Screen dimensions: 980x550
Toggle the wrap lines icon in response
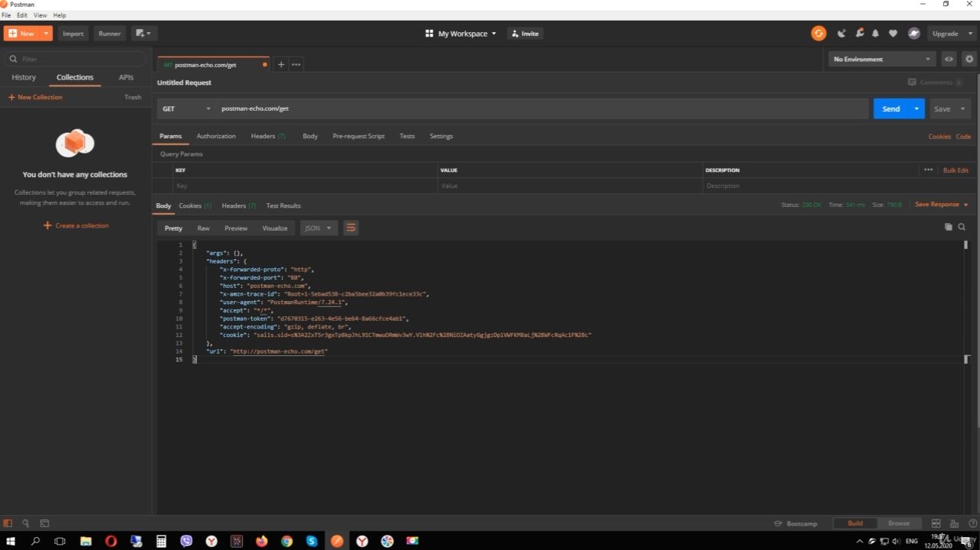click(351, 228)
